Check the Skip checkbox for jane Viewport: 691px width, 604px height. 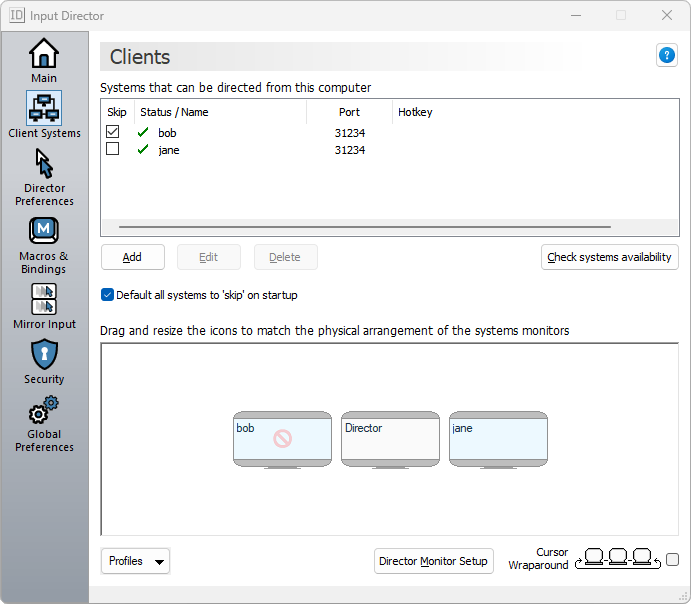(x=113, y=149)
